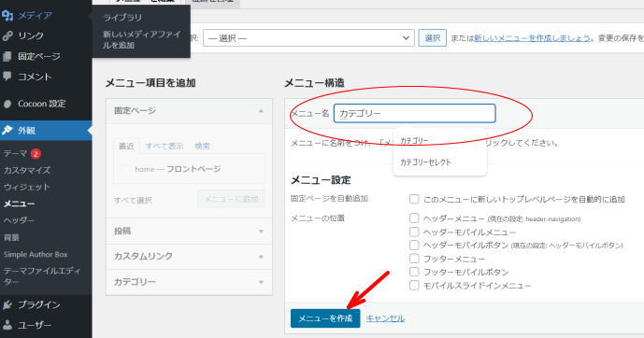Click the プラグイン plug icon
The image size is (644, 338).
coord(7,304)
